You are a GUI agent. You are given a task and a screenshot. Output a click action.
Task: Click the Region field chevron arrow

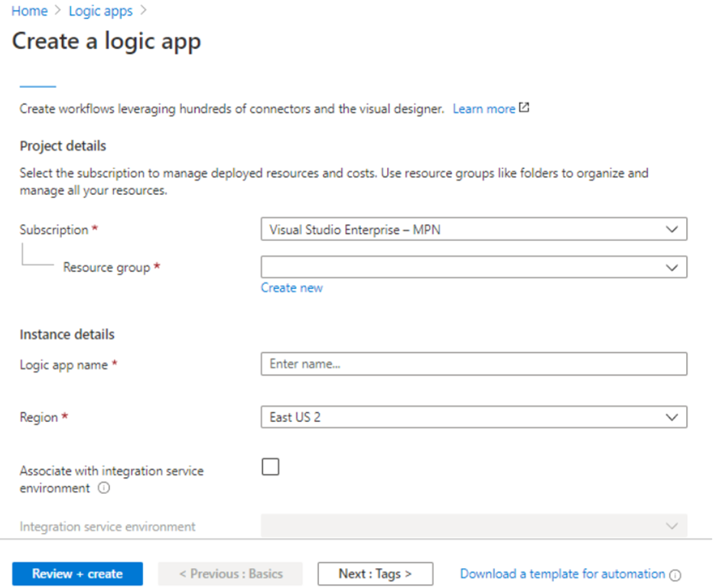pyautogui.click(x=672, y=417)
